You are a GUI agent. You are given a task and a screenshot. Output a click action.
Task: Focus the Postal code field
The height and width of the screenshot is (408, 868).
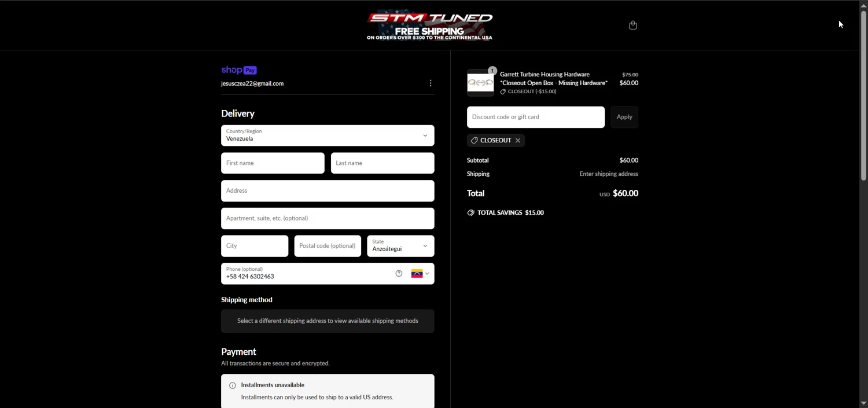328,246
